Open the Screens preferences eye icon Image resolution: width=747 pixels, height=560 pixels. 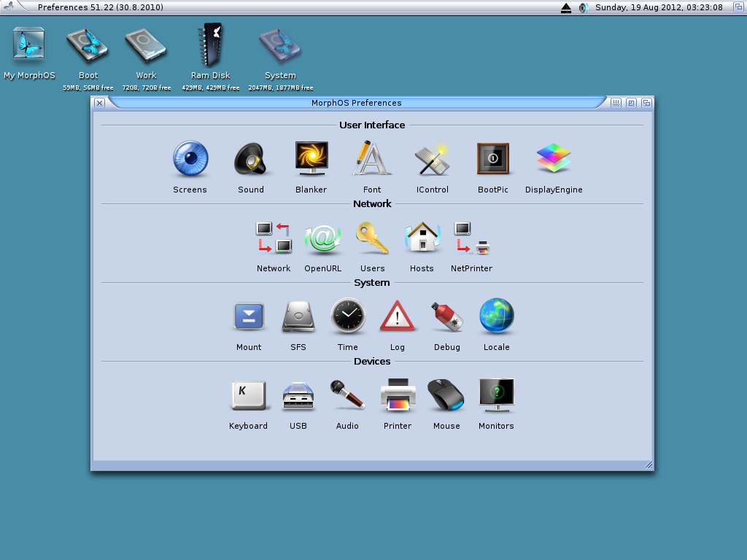190,158
